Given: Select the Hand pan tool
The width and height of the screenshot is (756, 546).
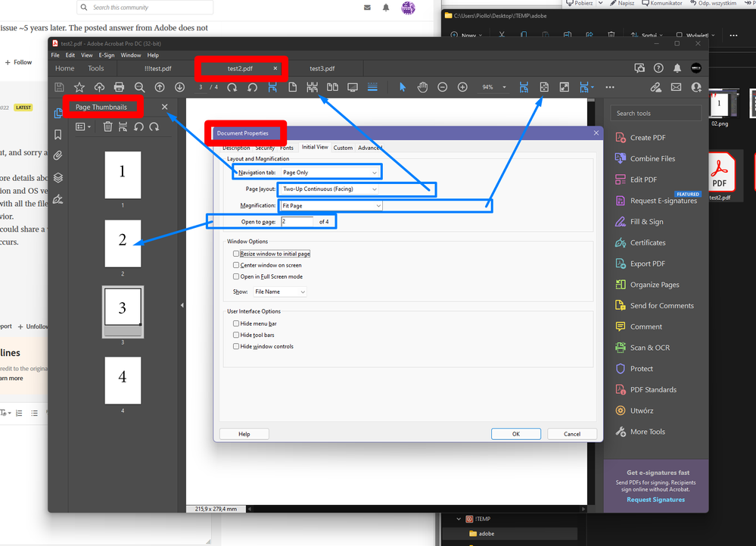Looking at the screenshot, I should point(422,87).
